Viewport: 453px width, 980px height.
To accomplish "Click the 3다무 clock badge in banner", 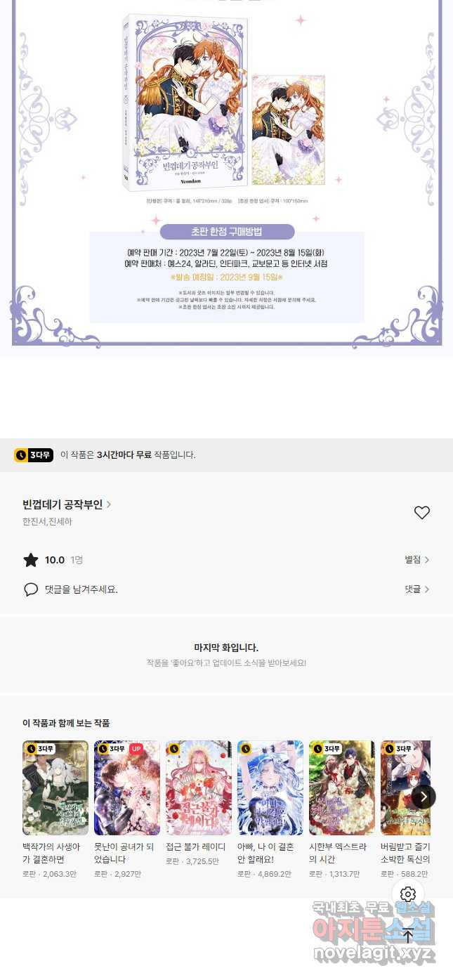I will point(33,455).
